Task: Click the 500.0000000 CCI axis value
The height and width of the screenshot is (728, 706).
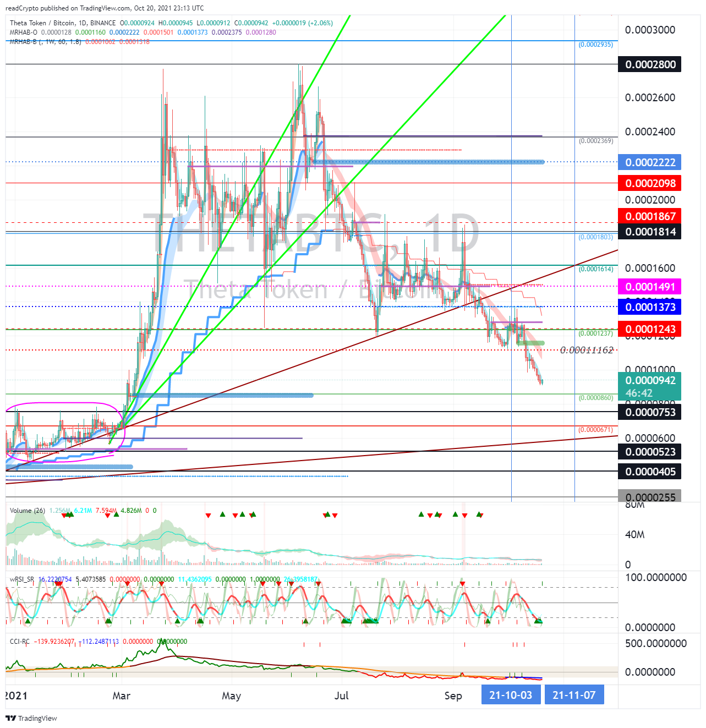Action: [656, 643]
